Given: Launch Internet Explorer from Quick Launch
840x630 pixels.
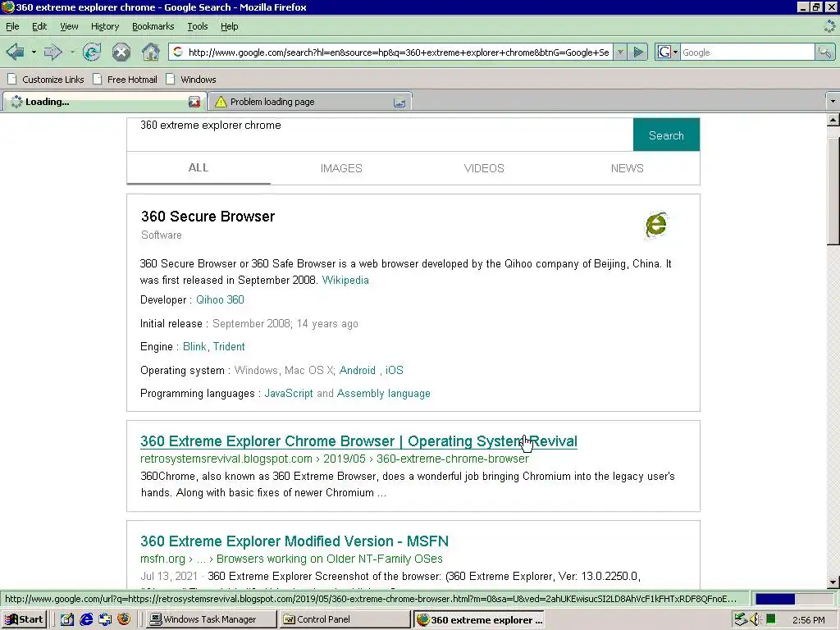Looking at the screenshot, I should [x=85, y=619].
